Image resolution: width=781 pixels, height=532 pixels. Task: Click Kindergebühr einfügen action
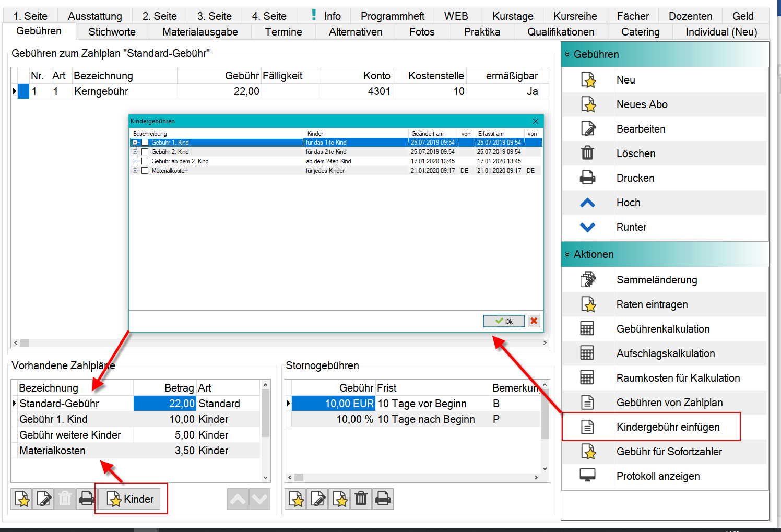tap(664, 427)
